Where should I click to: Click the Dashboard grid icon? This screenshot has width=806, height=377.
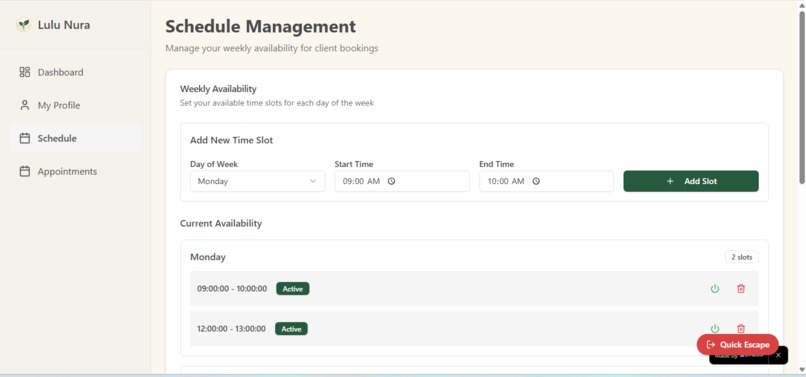25,72
